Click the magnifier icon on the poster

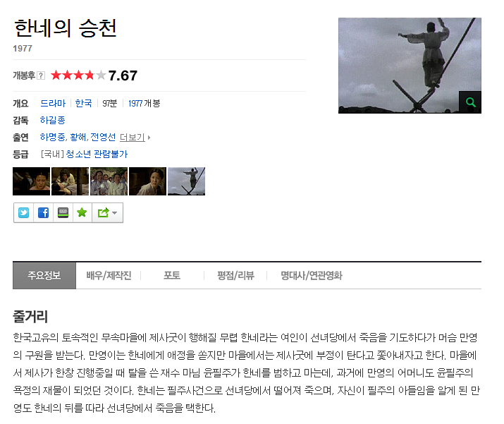pyautogui.click(x=470, y=102)
